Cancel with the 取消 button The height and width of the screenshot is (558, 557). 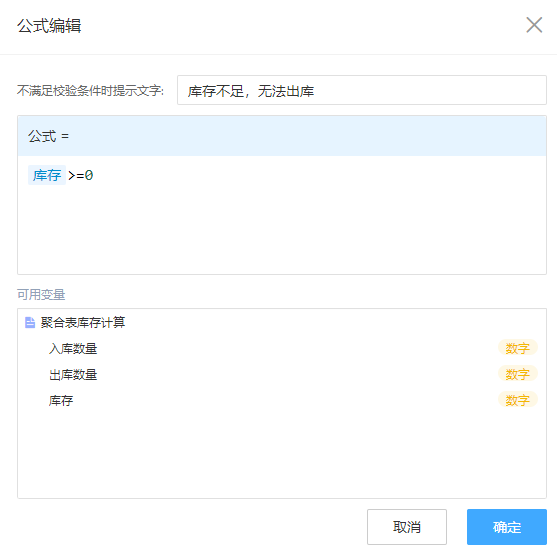coord(407,527)
